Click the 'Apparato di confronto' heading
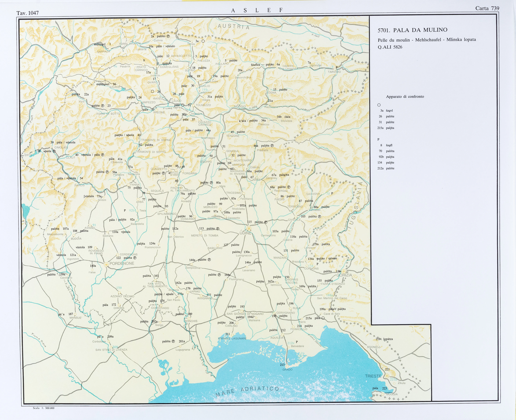Viewport: 516px width, 420px height. tap(405, 97)
